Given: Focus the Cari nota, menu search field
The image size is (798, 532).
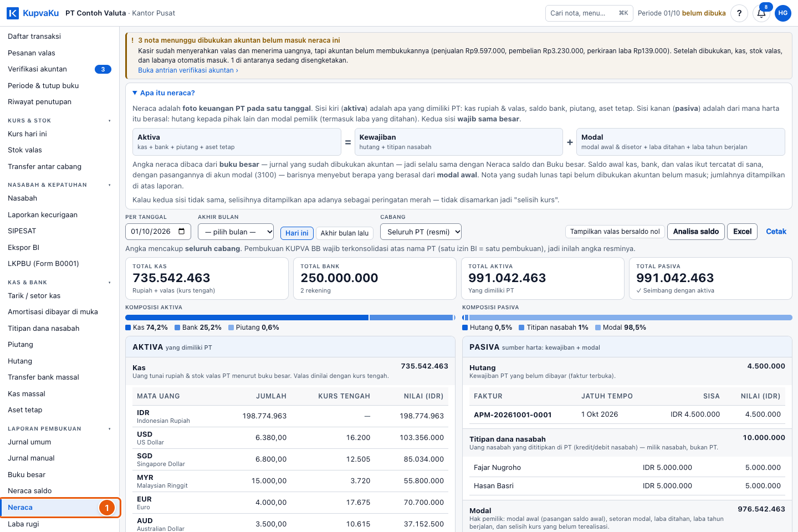Looking at the screenshot, I should pyautogui.click(x=589, y=13).
